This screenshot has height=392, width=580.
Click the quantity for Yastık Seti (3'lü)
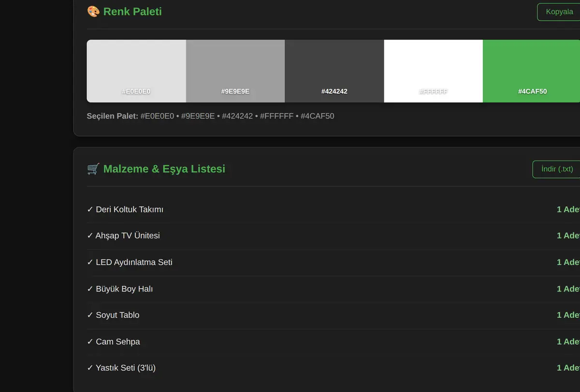click(x=568, y=368)
